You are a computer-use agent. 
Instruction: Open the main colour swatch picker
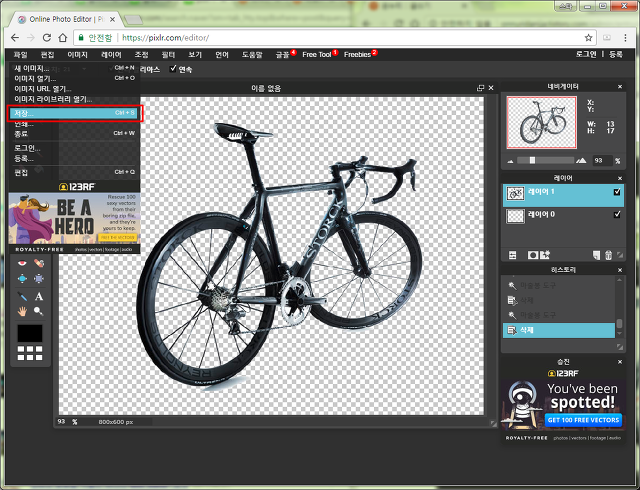point(30,333)
